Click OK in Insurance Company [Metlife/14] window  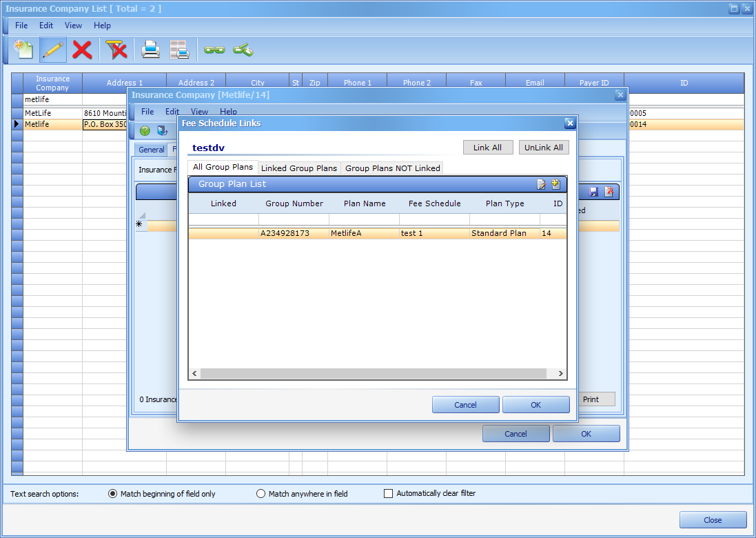pos(586,434)
